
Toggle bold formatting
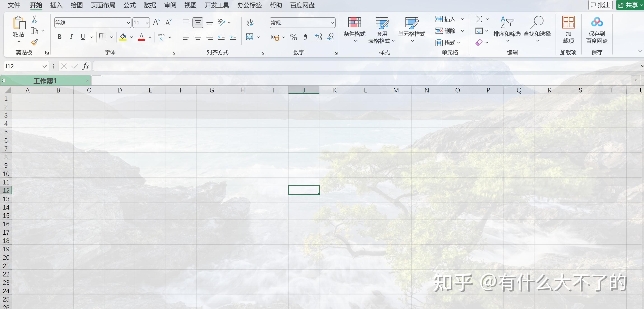[59, 37]
